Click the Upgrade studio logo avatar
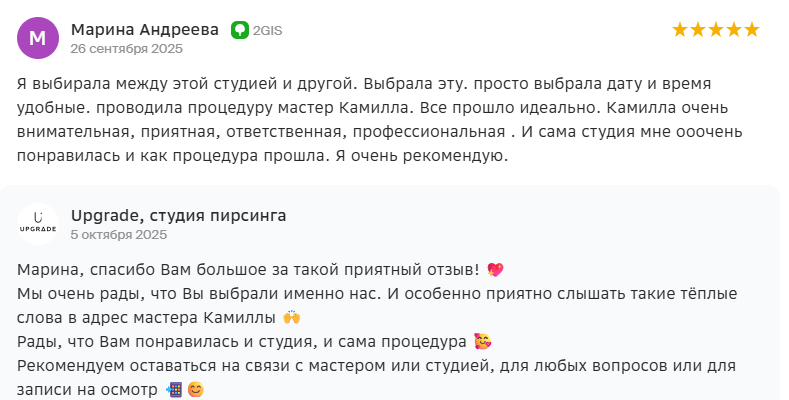Image resolution: width=789 pixels, height=400 pixels. (x=38, y=223)
